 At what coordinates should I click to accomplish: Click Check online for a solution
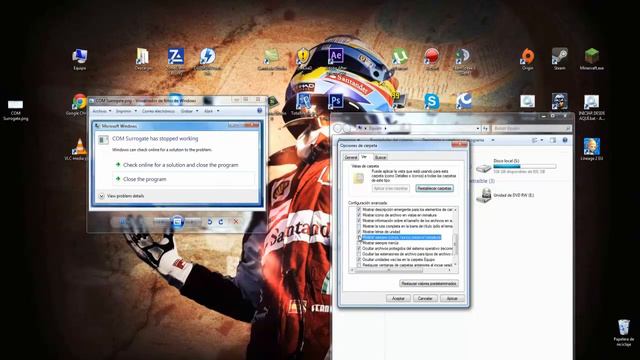[180, 165]
